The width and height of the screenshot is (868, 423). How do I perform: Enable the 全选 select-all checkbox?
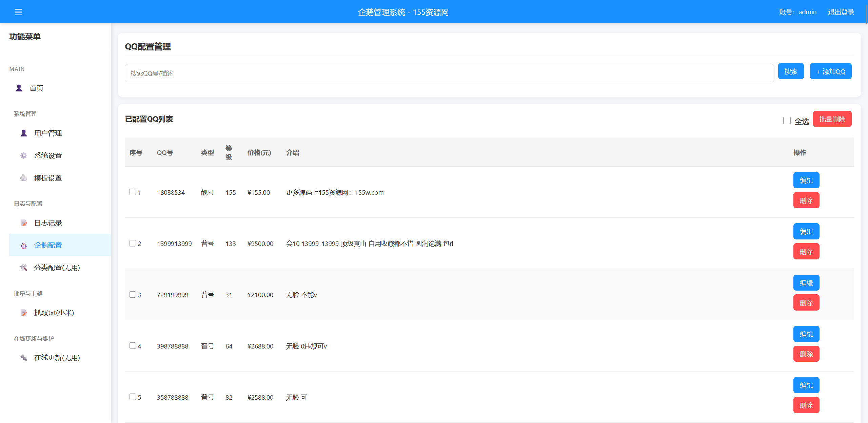(x=787, y=120)
